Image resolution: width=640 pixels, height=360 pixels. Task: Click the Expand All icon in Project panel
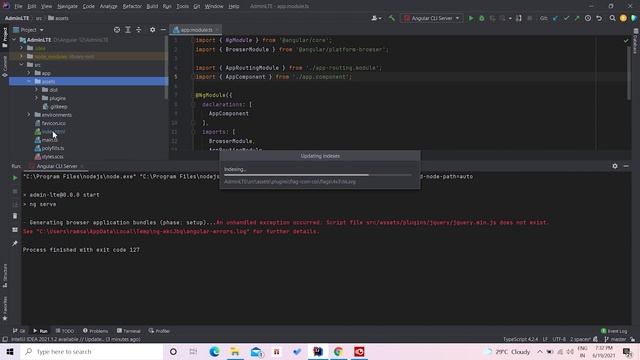pos(128,30)
